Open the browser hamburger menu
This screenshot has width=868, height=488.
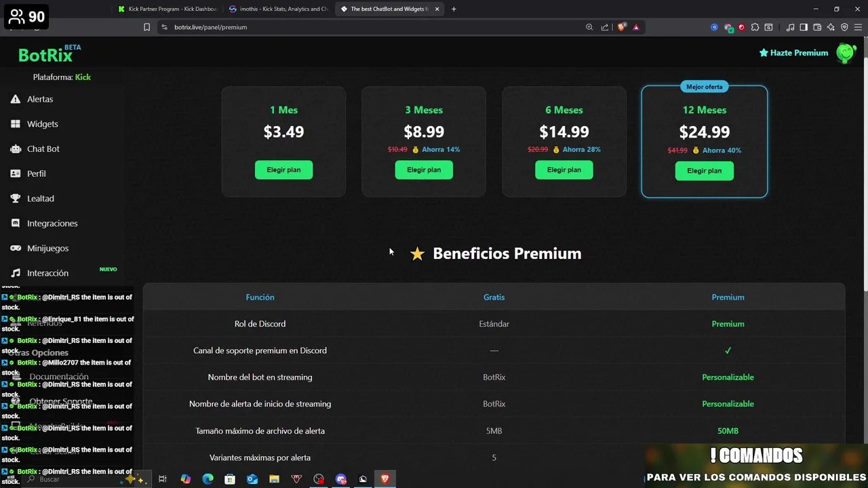point(859,27)
